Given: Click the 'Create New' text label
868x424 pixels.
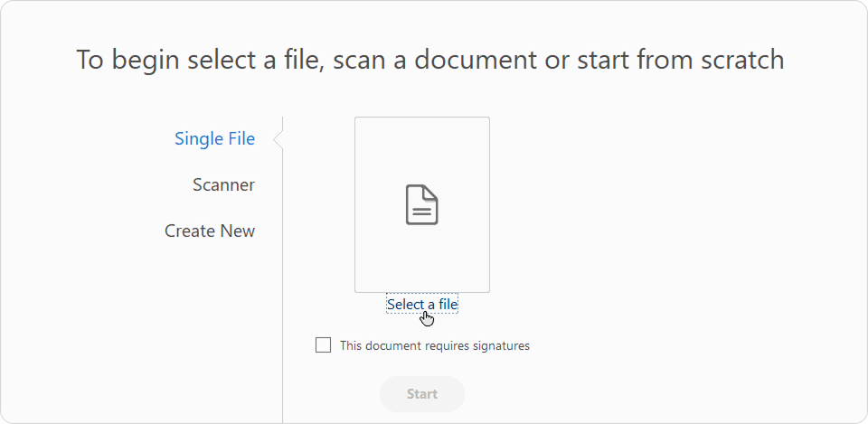Looking at the screenshot, I should (x=210, y=231).
